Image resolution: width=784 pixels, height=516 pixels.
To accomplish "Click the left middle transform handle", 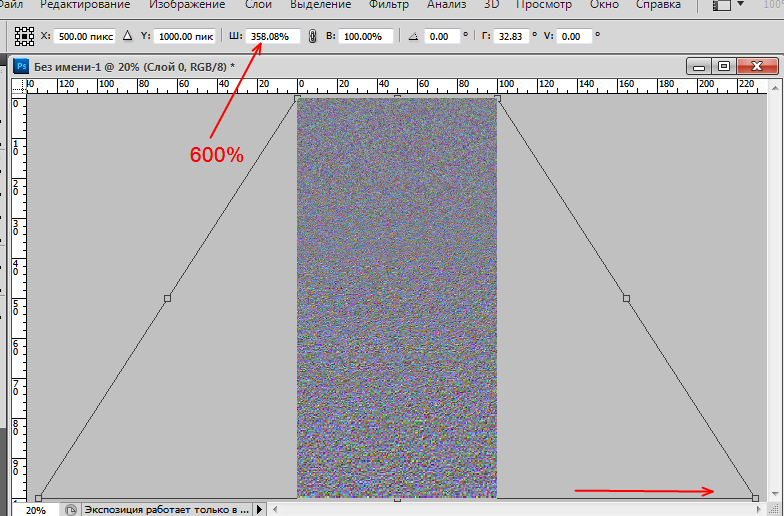I will coord(168,298).
